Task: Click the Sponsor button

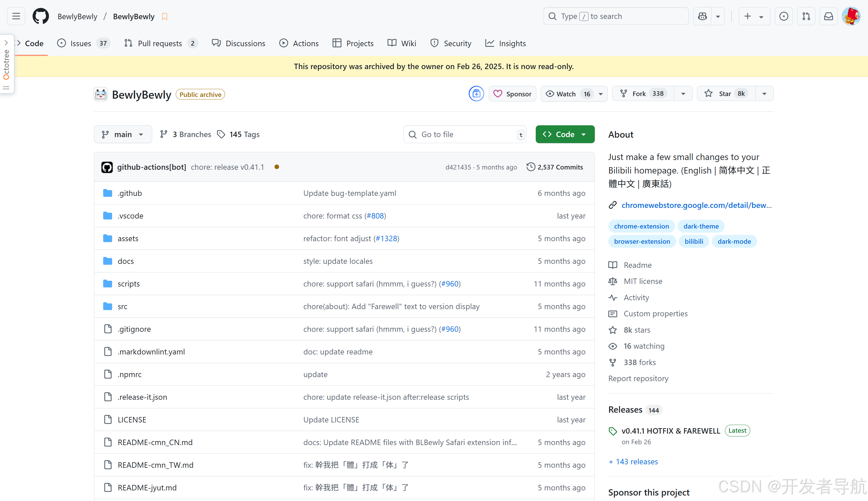Action: point(513,93)
